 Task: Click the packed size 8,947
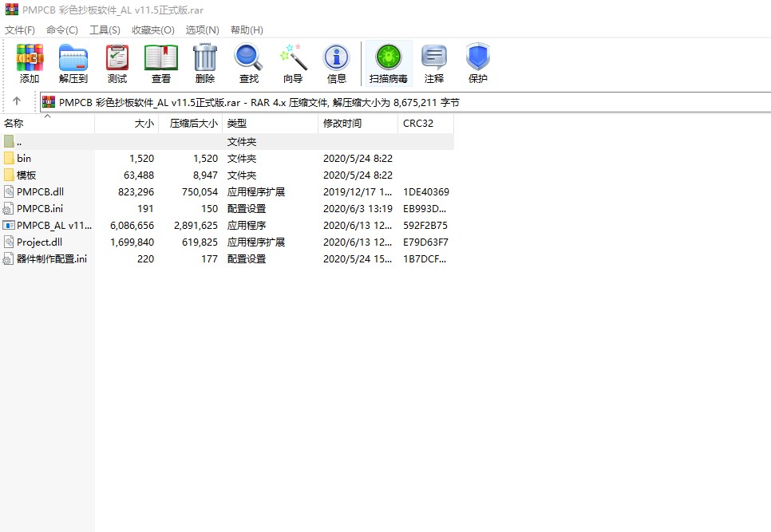pos(206,175)
